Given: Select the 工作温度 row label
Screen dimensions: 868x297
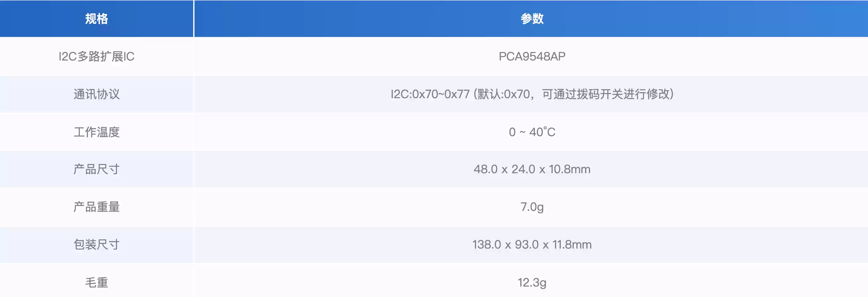Looking at the screenshot, I should [x=96, y=132].
